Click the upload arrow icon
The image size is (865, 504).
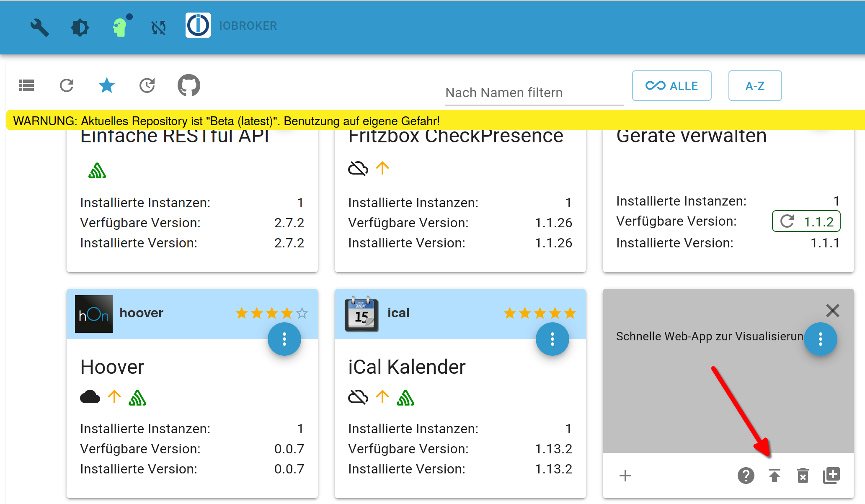pos(775,476)
